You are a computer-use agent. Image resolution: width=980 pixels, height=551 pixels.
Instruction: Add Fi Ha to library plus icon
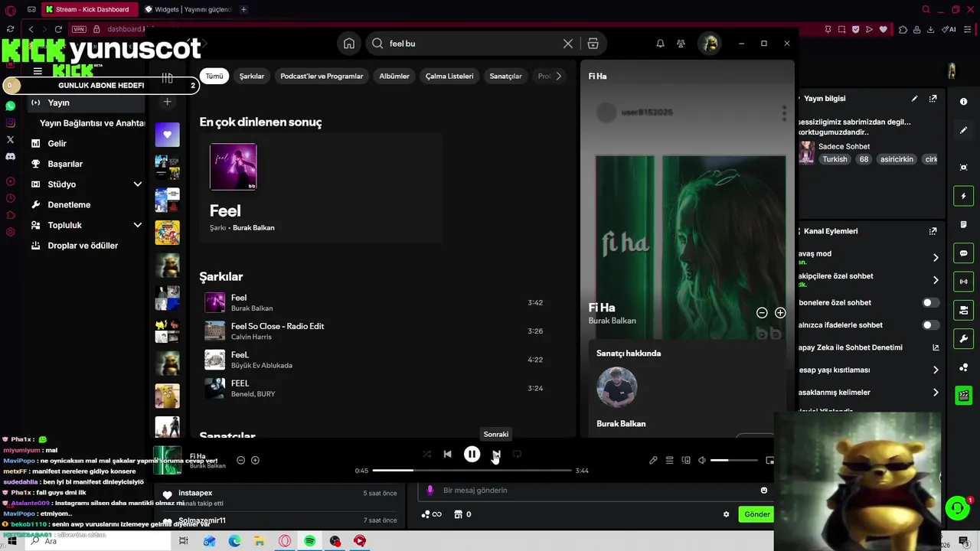coord(779,312)
